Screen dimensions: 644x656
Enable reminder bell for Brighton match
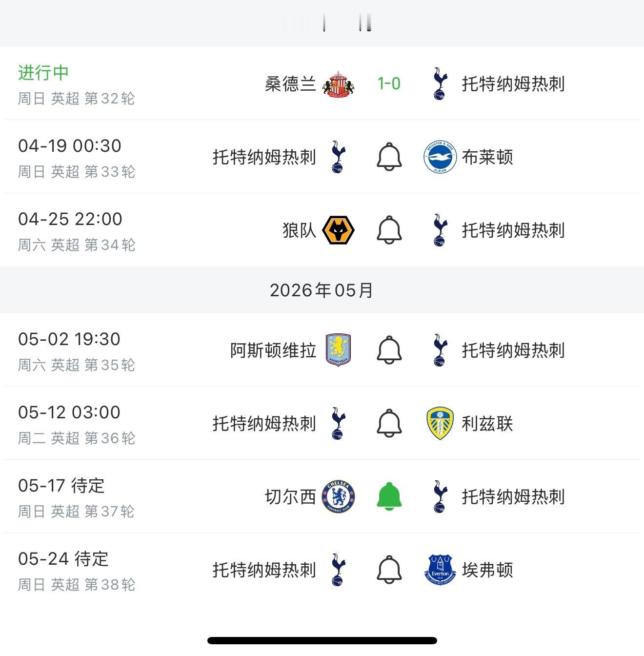pyautogui.click(x=389, y=157)
